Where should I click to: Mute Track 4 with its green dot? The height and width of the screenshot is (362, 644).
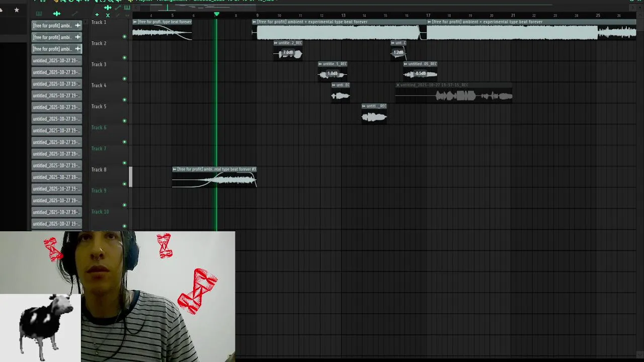[x=125, y=100]
